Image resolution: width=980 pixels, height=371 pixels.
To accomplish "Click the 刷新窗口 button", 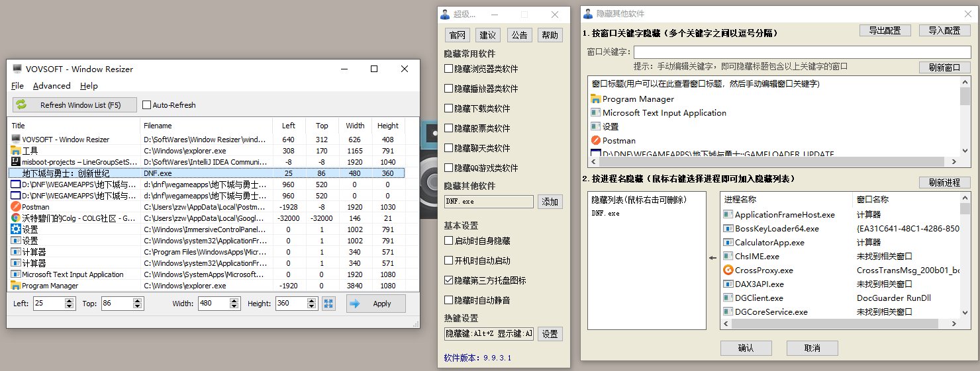I will click(x=944, y=67).
